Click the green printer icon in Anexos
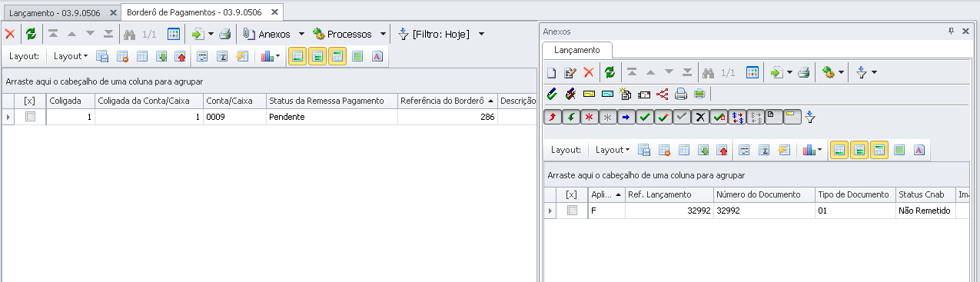 click(x=699, y=95)
